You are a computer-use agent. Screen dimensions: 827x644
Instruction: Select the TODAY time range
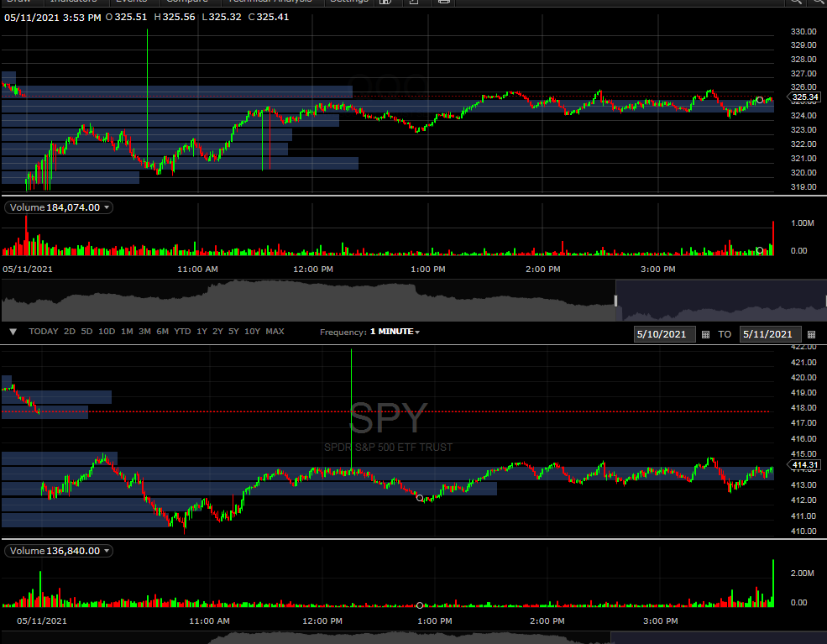point(44,331)
